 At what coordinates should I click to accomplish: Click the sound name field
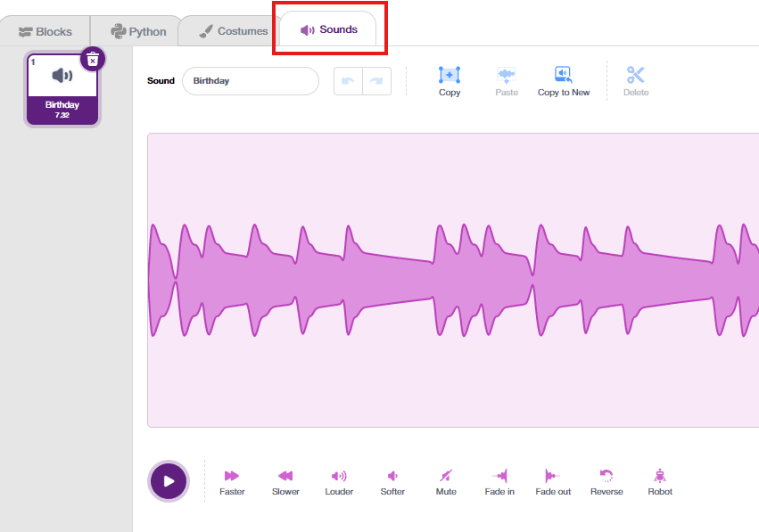click(250, 81)
